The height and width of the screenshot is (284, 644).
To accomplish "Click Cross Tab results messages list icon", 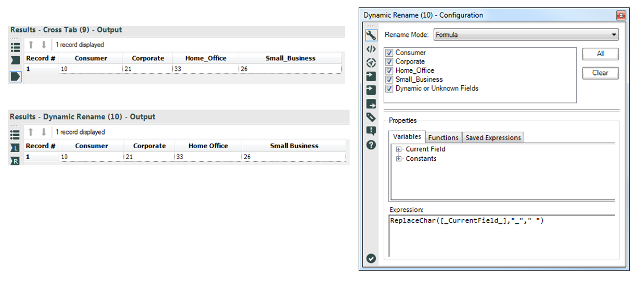I will [x=15, y=48].
